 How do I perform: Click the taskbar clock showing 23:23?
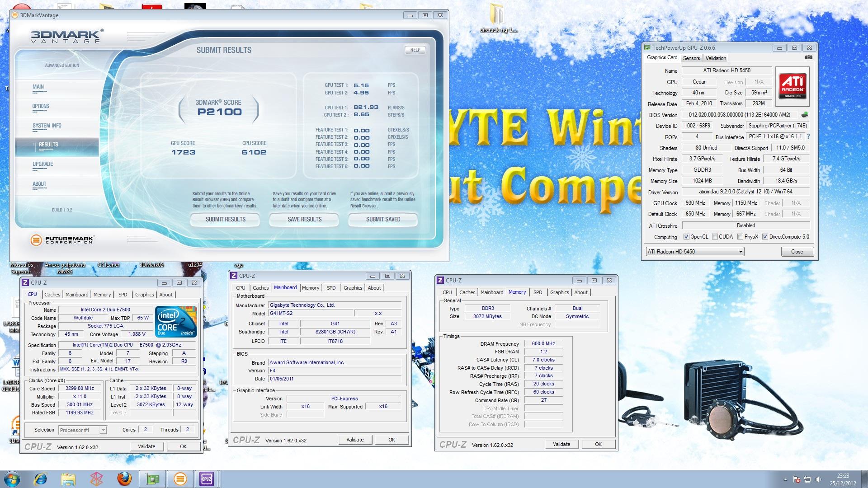click(x=843, y=479)
